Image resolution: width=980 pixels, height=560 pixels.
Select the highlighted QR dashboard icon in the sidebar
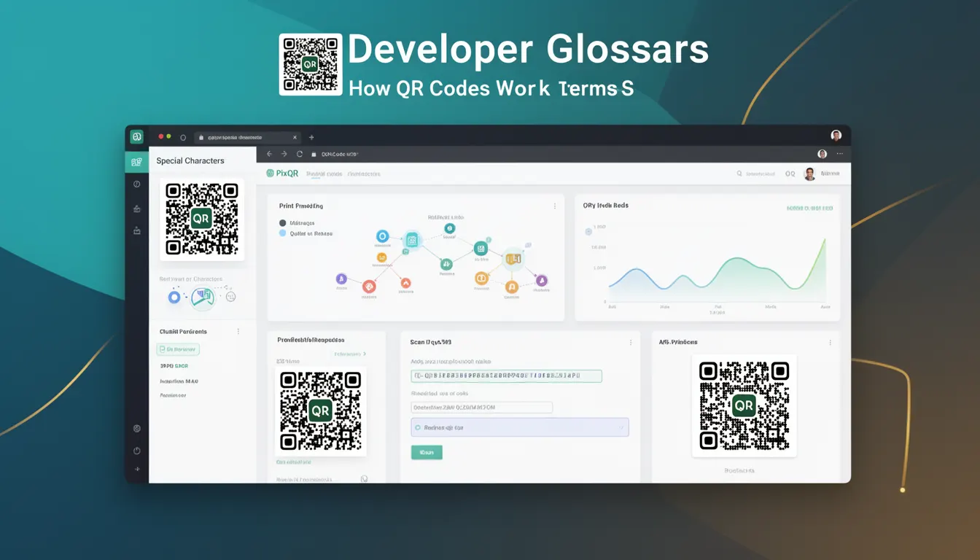pyautogui.click(x=136, y=162)
